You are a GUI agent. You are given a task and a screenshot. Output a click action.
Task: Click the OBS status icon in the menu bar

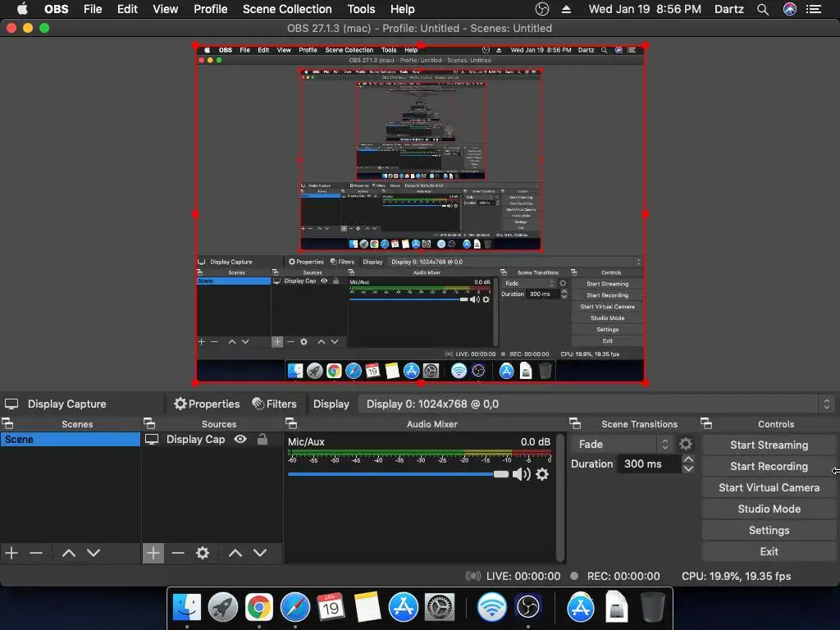542,9
